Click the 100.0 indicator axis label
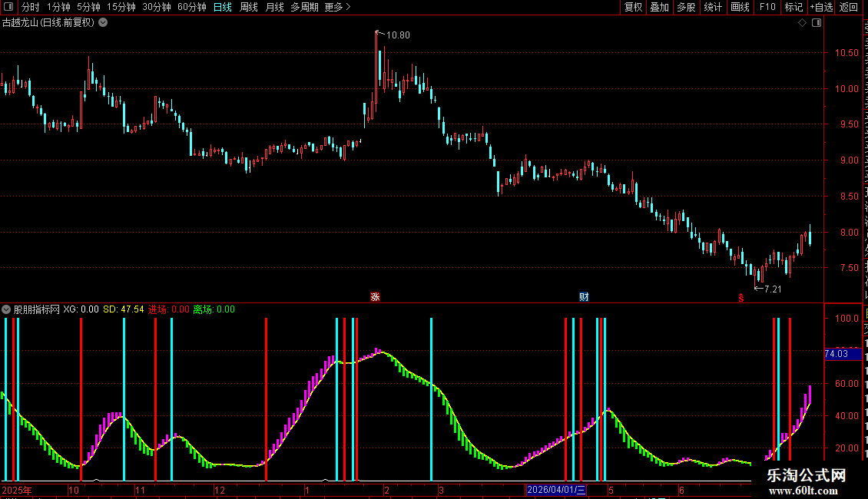The height and width of the screenshot is (499, 868). pyautogui.click(x=846, y=318)
